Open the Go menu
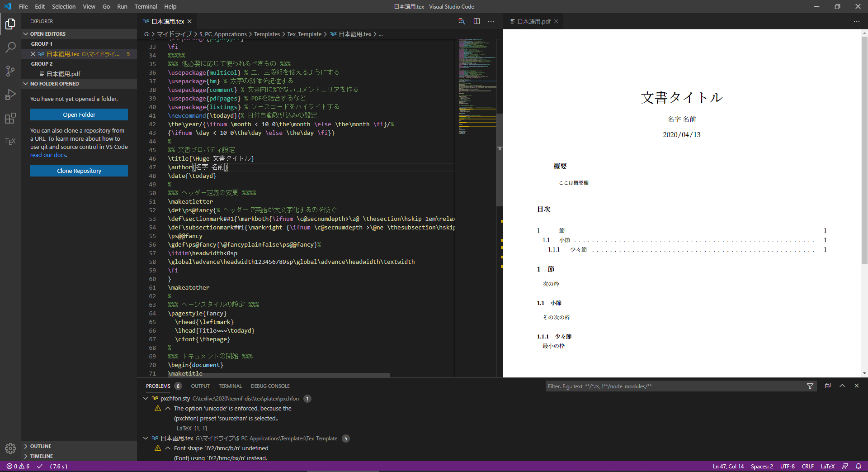 click(106, 6)
